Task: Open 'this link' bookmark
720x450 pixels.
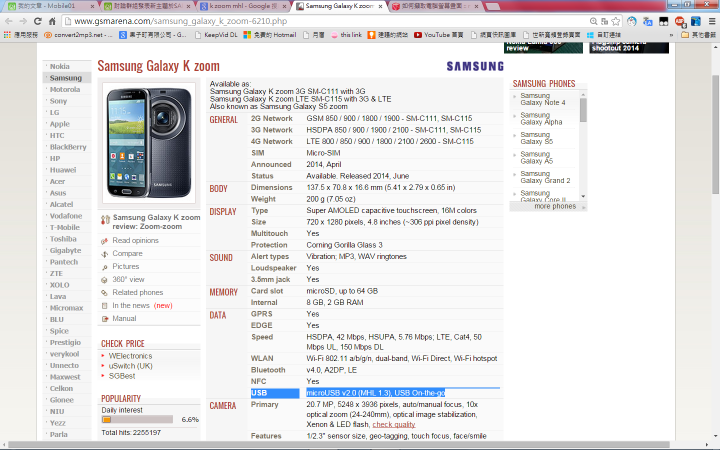Action: (346, 35)
